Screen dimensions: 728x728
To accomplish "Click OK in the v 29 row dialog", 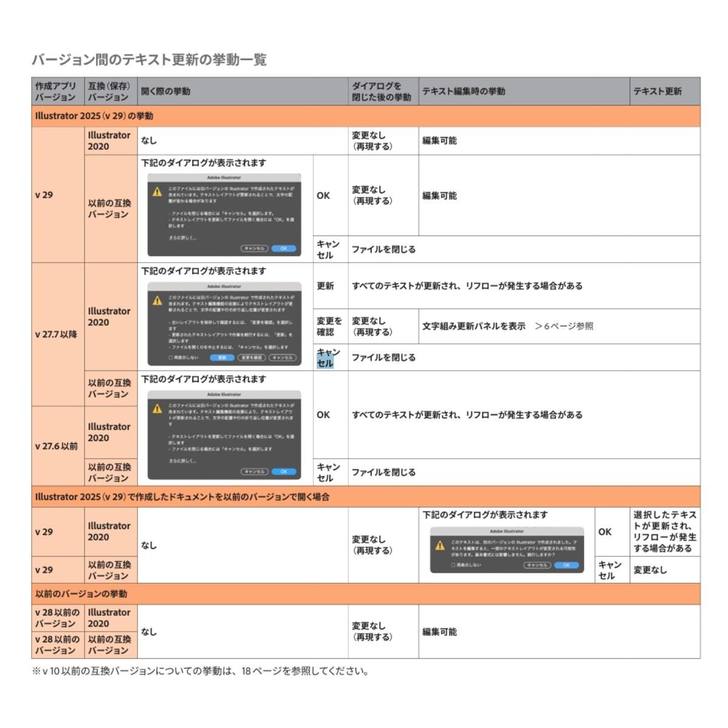I will pyautogui.click(x=283, y=248).
